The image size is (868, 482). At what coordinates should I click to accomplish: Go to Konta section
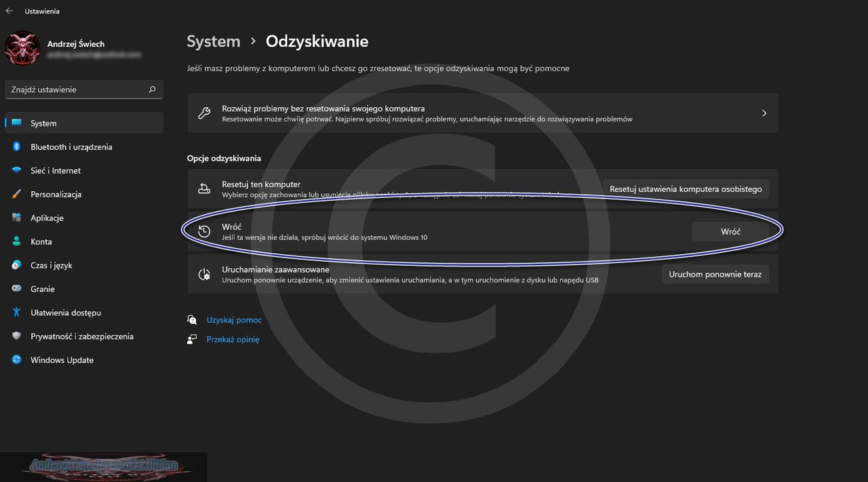[x=41, y=242]
